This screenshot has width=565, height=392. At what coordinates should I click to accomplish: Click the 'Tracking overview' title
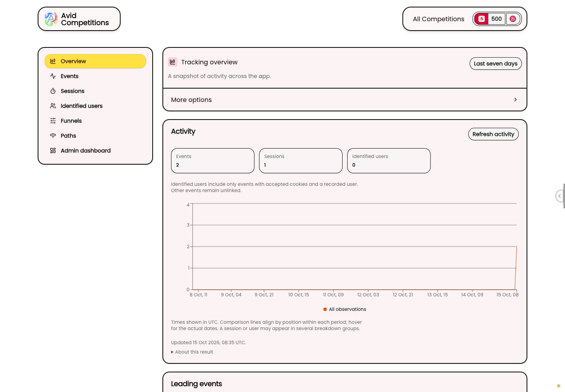click(x=210, y=62)
